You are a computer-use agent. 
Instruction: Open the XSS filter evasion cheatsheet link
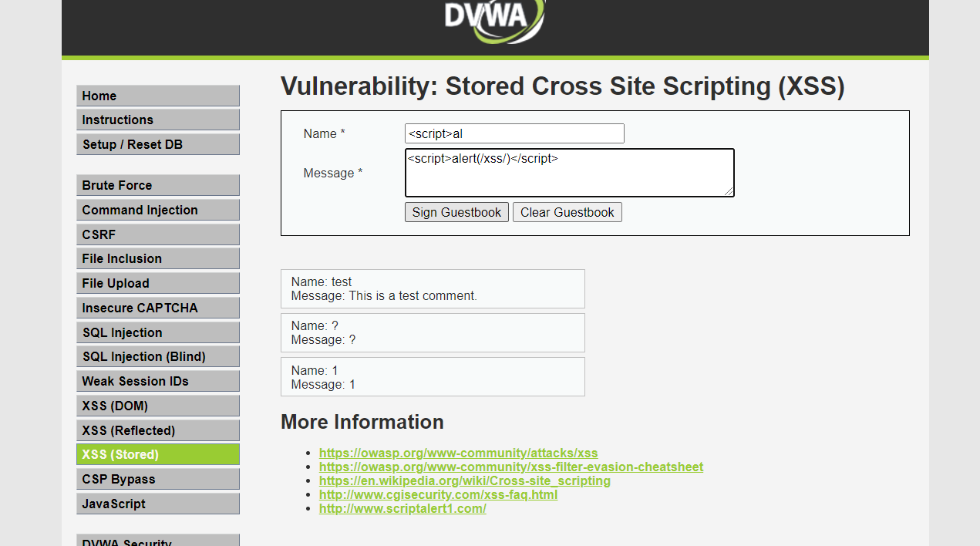(510, 467)
